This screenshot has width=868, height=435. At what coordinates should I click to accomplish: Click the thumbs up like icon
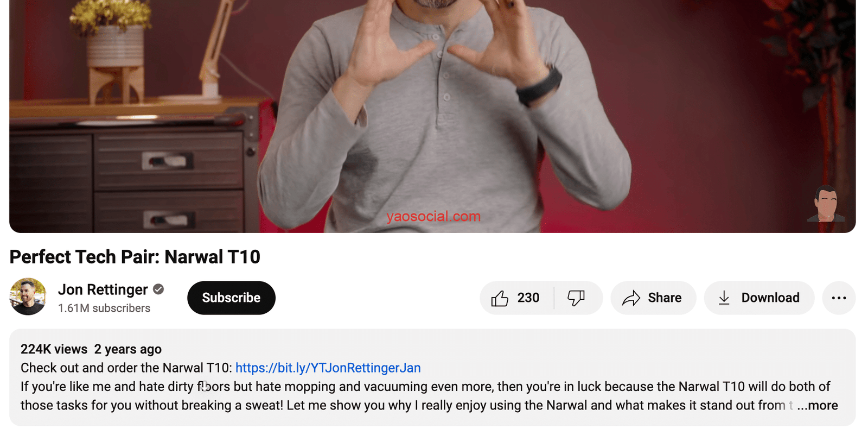click(500, 298)
